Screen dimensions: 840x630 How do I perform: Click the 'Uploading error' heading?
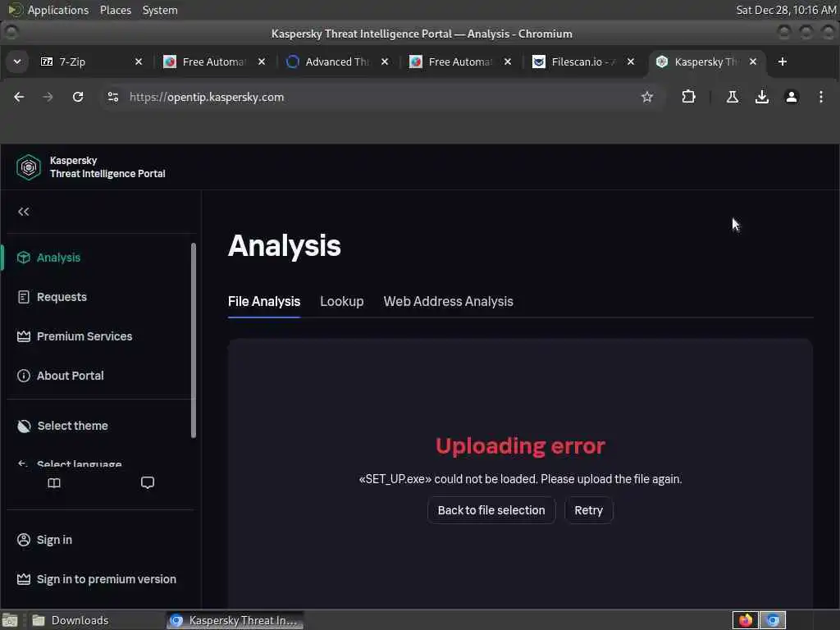pos(520,445)
